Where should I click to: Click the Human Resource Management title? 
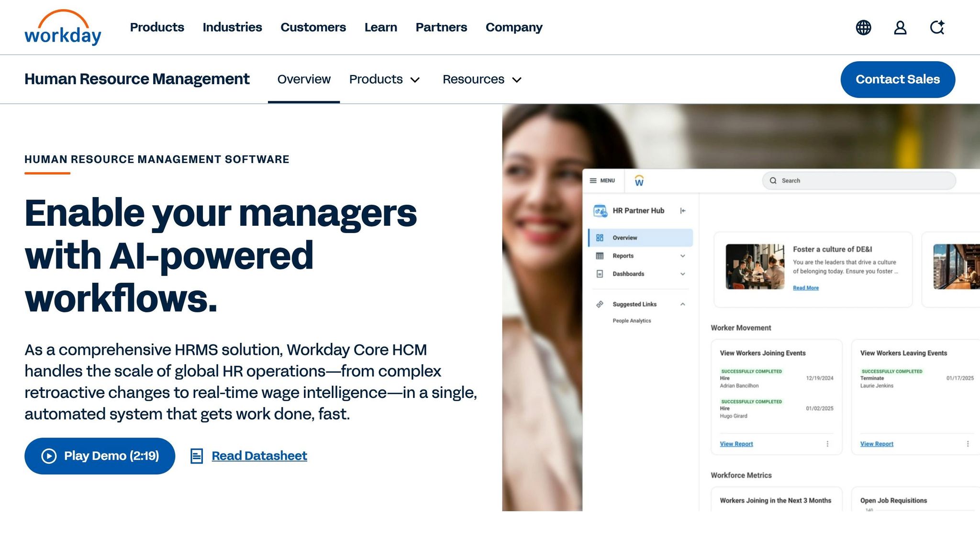(x=137, y=79)
